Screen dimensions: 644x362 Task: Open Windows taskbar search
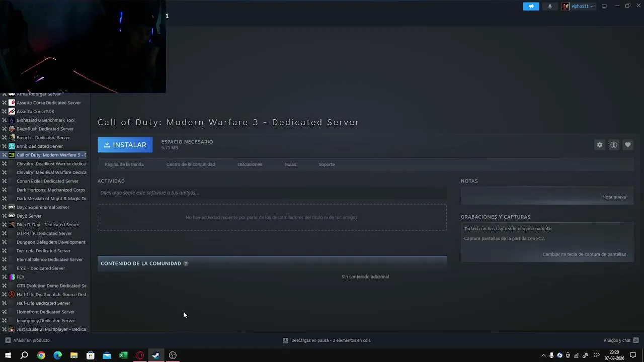(x=24, y=355)
